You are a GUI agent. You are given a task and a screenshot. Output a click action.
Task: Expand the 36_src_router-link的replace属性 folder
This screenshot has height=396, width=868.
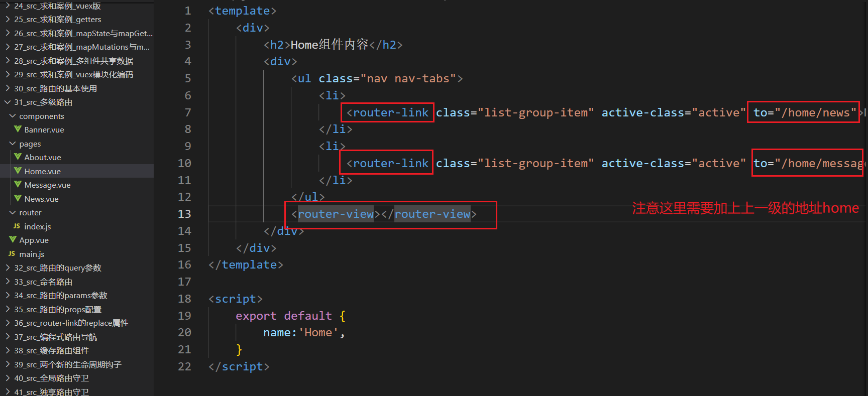point(8,323)
